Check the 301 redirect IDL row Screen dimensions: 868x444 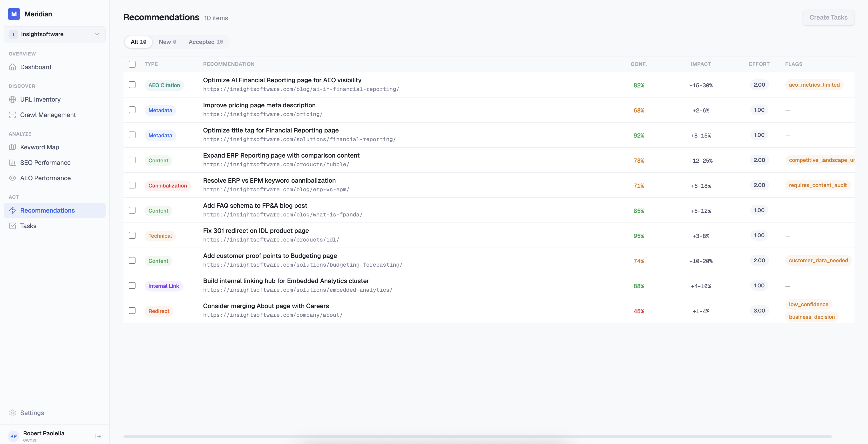(x=132, y=235)
